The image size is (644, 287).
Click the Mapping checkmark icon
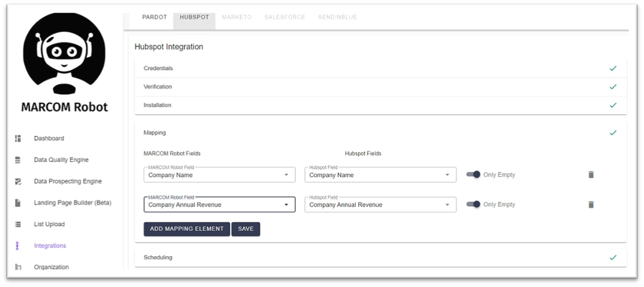(x=613, y=133)
